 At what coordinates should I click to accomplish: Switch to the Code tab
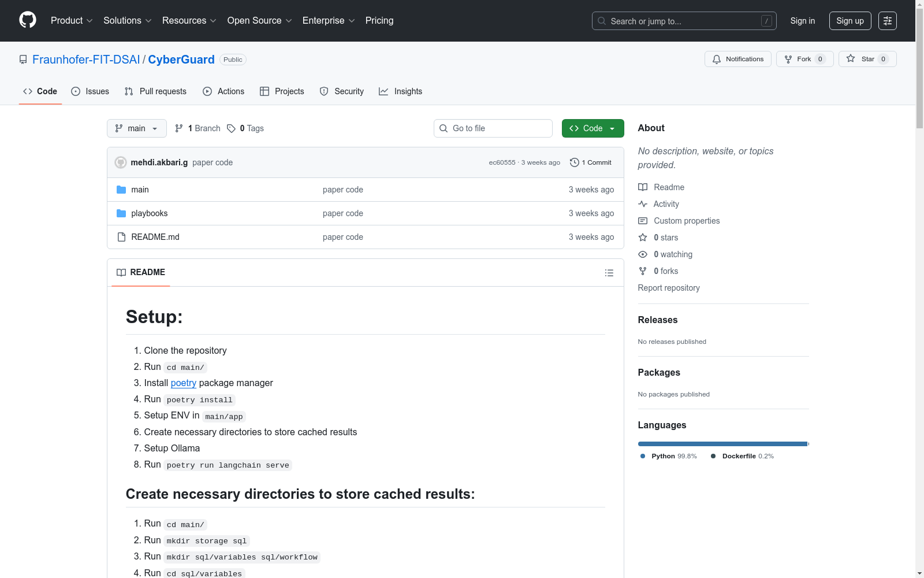(x=40, y=91)
